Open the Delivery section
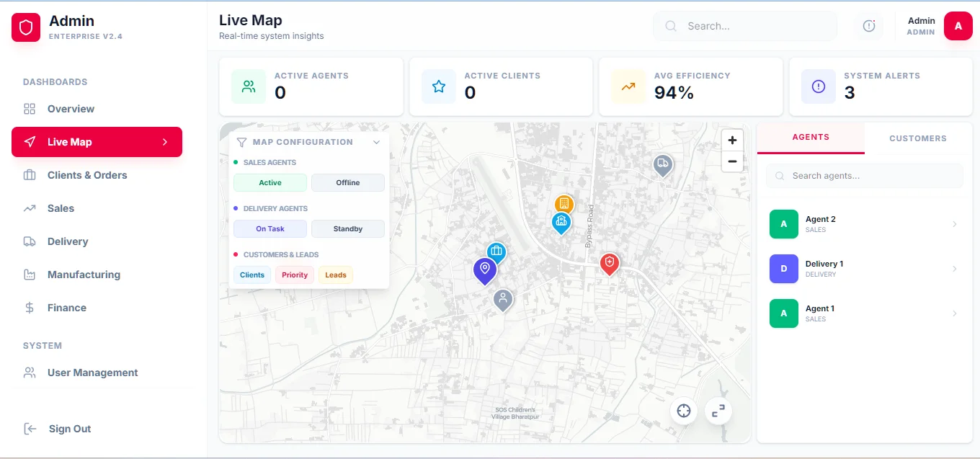 97,241
